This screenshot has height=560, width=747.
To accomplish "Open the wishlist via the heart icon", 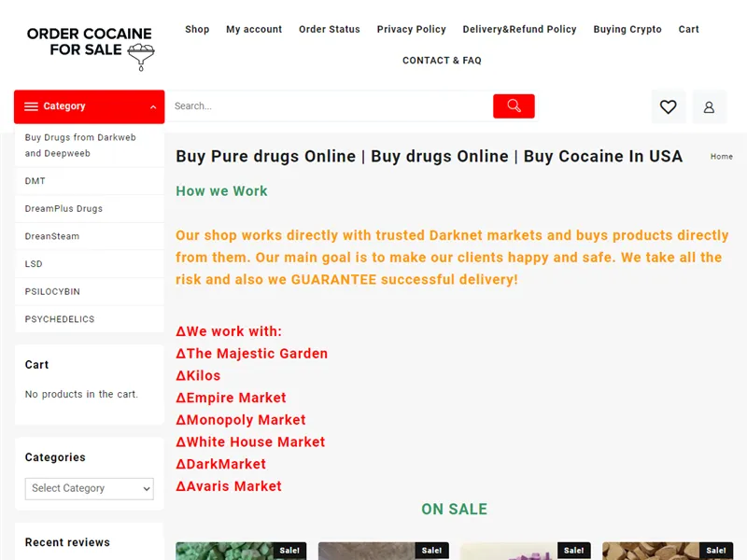I will click(668, 106).
